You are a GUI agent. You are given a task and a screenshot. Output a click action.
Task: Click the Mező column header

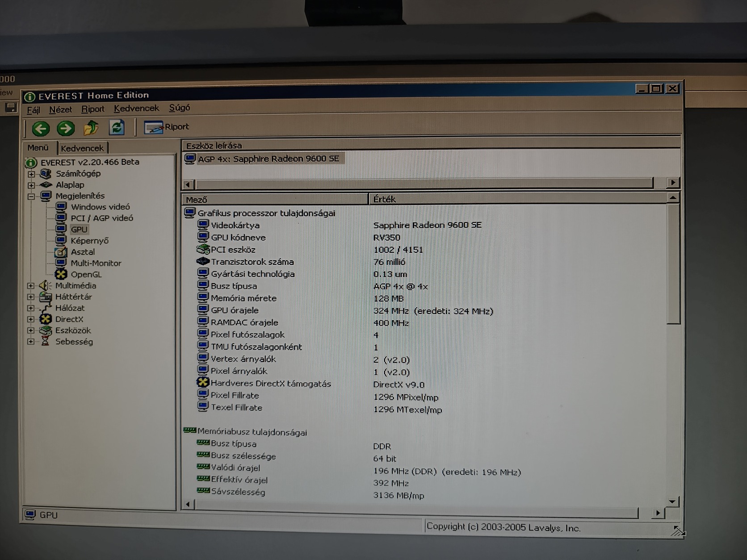click(x=275, y=200)
